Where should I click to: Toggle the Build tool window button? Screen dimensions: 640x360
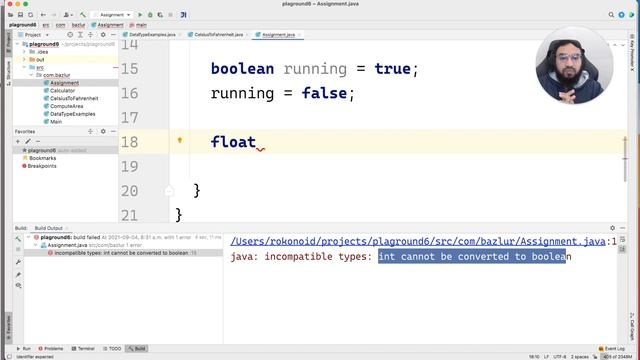click(137, 349)
